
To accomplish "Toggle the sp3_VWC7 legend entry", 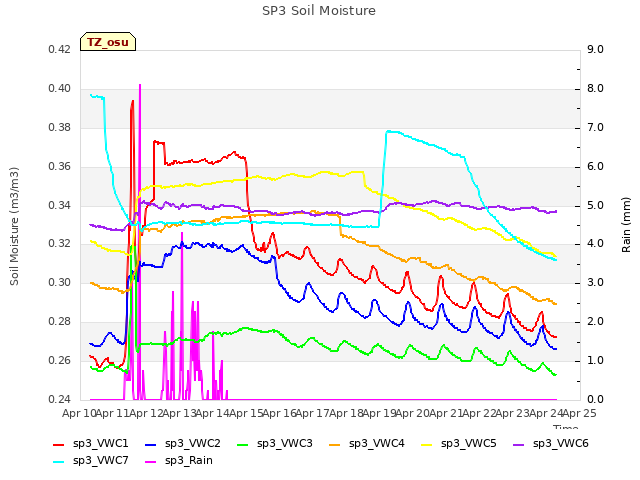I will coord(91,461).
